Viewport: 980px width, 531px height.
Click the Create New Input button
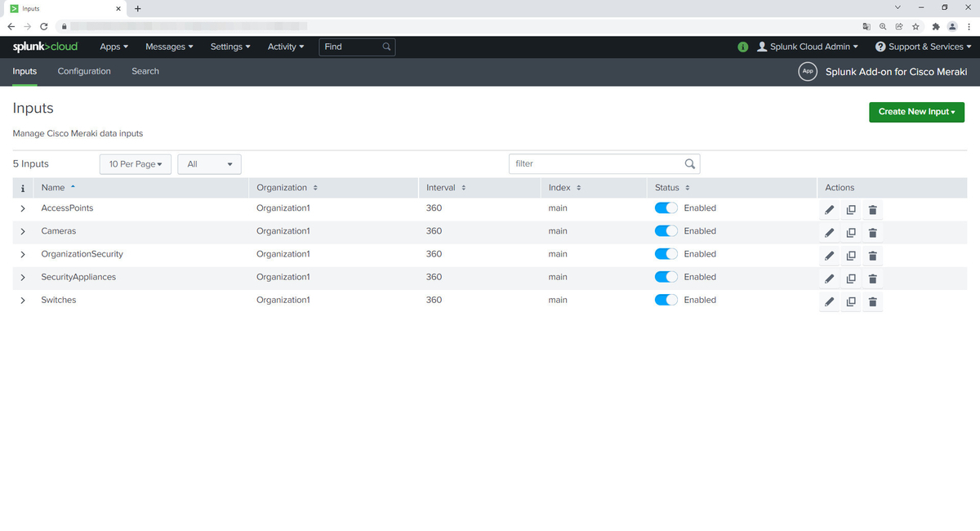click(916, 112)
